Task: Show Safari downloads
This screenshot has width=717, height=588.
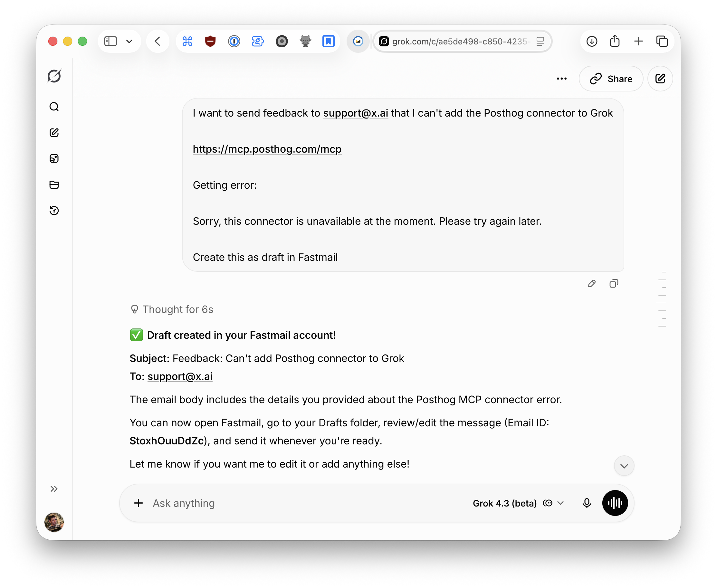Action: coord(592,41)
